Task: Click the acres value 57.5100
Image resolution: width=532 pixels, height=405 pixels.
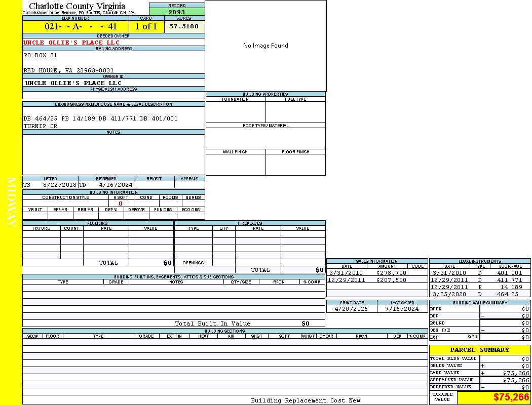Action: click(x=184, y=27)
